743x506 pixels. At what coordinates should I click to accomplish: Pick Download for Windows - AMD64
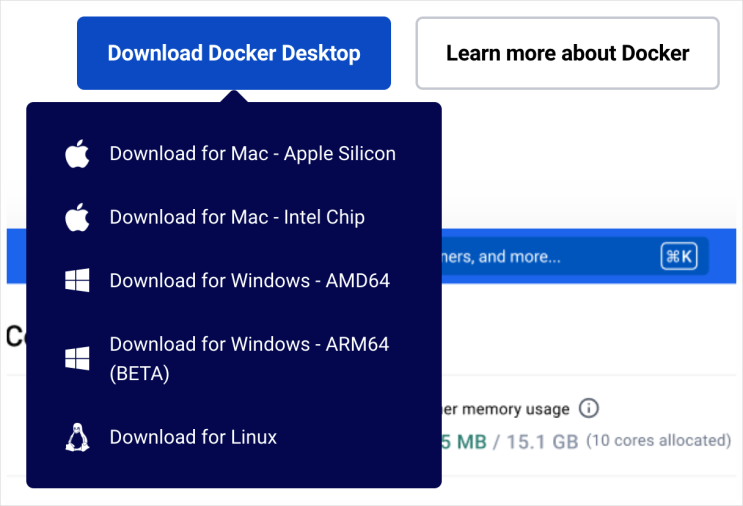(249, 281)
